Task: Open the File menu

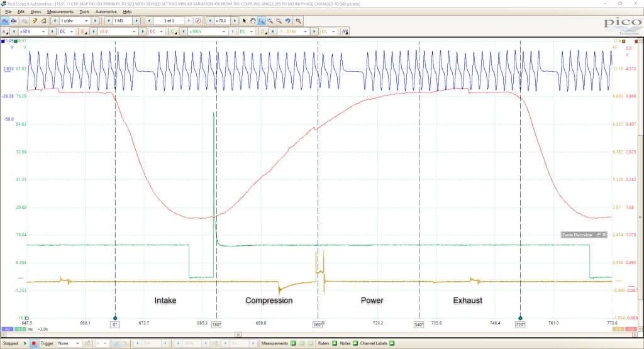Action: [8, 12]
